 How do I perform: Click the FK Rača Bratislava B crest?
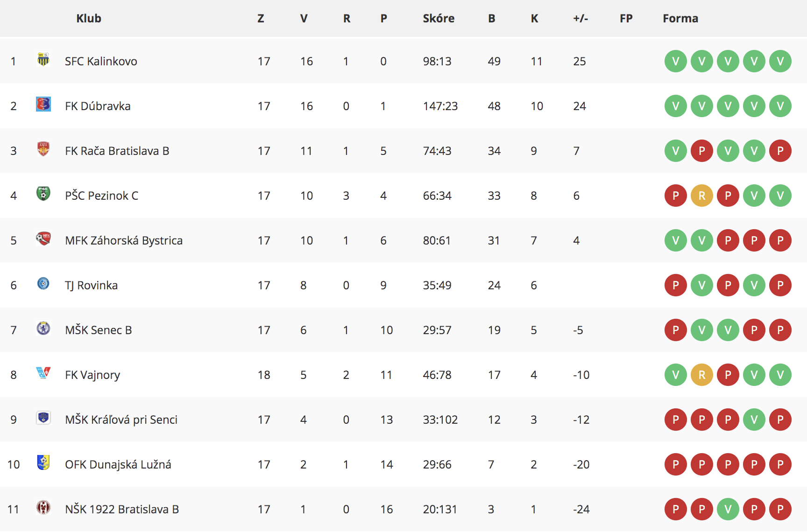point(43,149)
